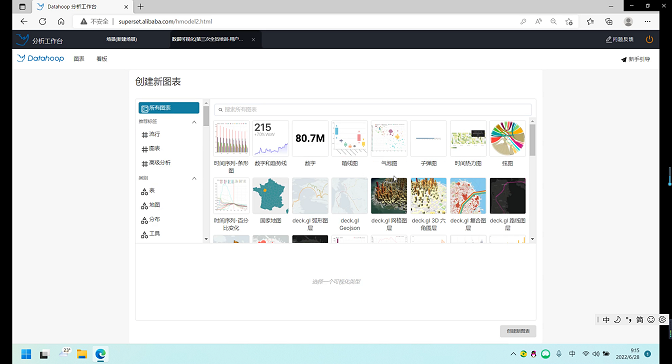
Task: Click the category sidebar scrollbar thumb
Action: tap(206, 116)
